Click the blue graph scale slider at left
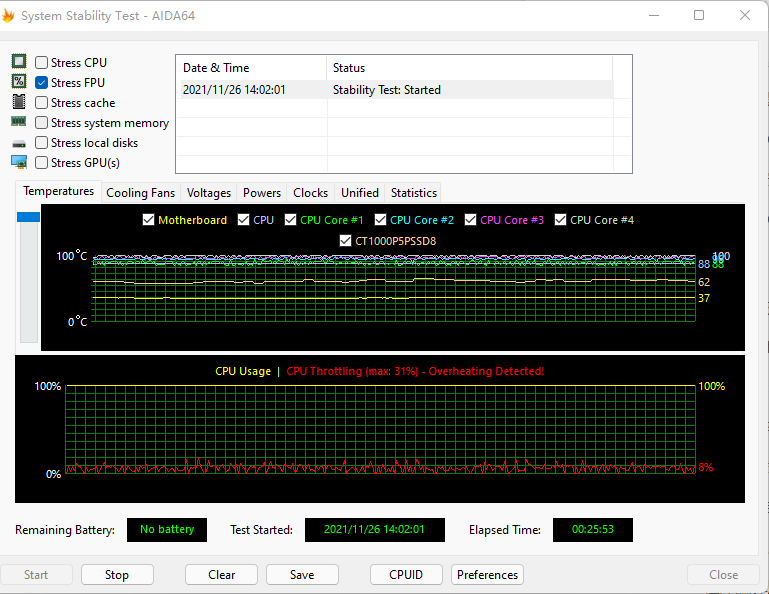Viewport: 769px width, 594px height. click(x=28, y=217)
